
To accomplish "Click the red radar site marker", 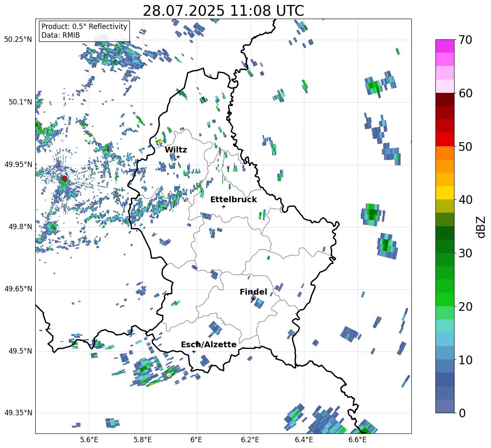I will (64, 179).
